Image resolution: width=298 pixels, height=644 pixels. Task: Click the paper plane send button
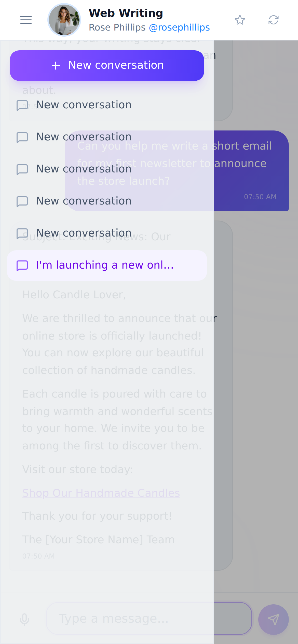[x=274, y=620]
